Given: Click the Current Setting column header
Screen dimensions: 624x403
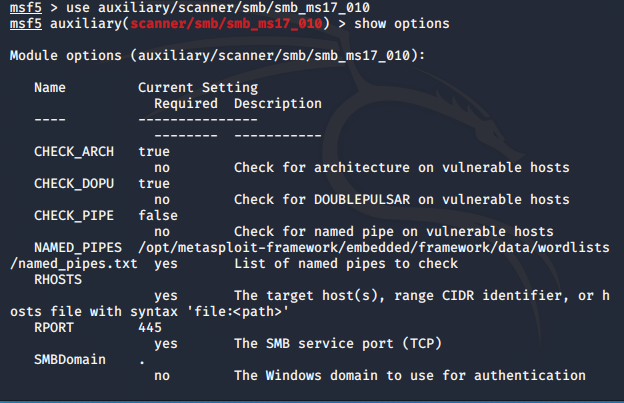Looking at the screenshot, I should [x=198, y=88].
